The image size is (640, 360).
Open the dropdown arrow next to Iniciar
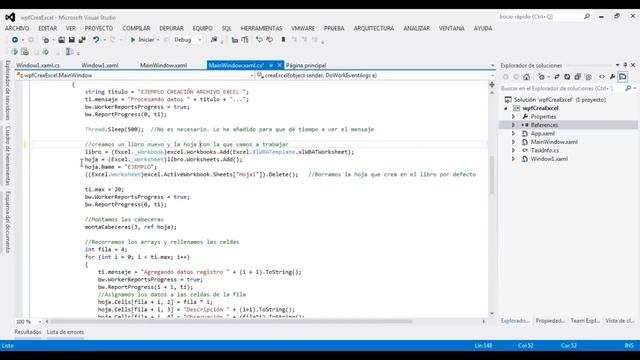[158, 40]
